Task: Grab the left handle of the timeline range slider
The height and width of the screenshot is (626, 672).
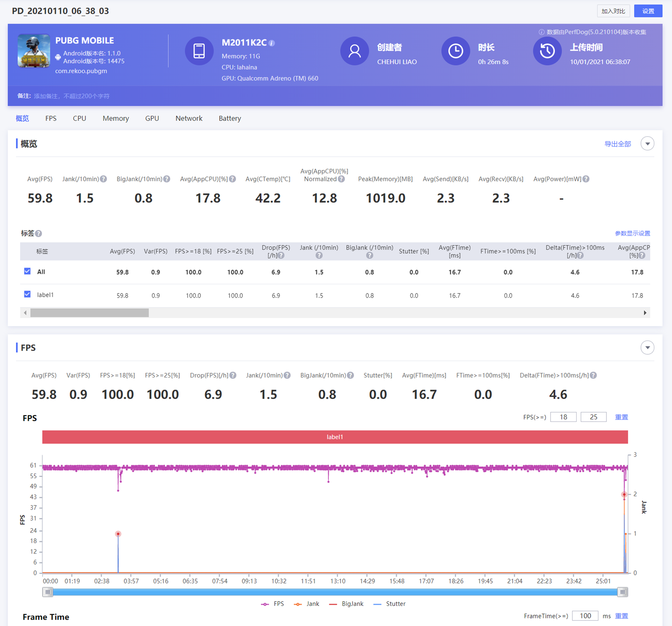Action: point(48,592)
